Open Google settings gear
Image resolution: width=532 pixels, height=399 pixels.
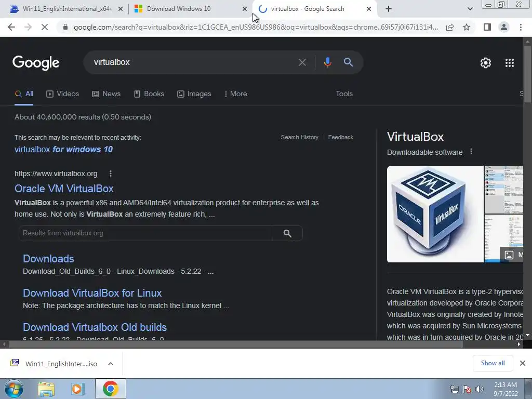point(486,63)
